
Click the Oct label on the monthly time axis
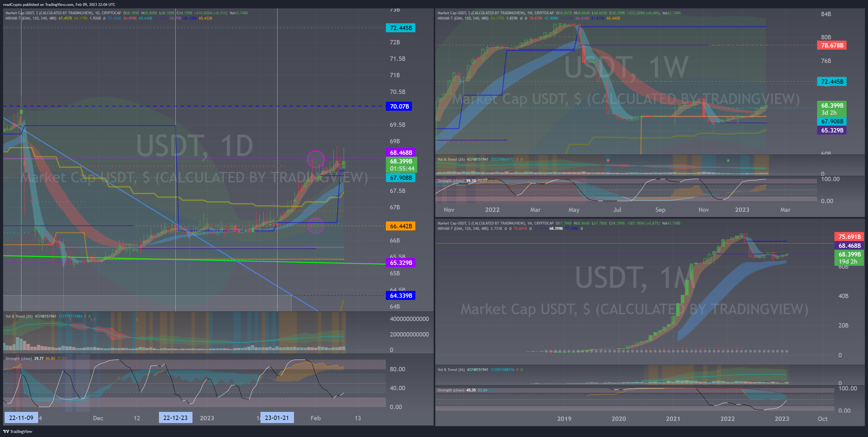822,419
